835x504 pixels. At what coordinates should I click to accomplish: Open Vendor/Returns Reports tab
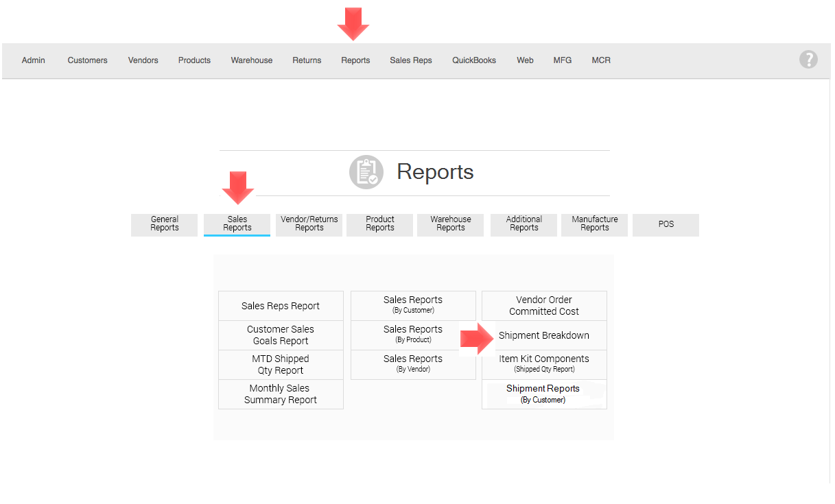click(309, 224)
